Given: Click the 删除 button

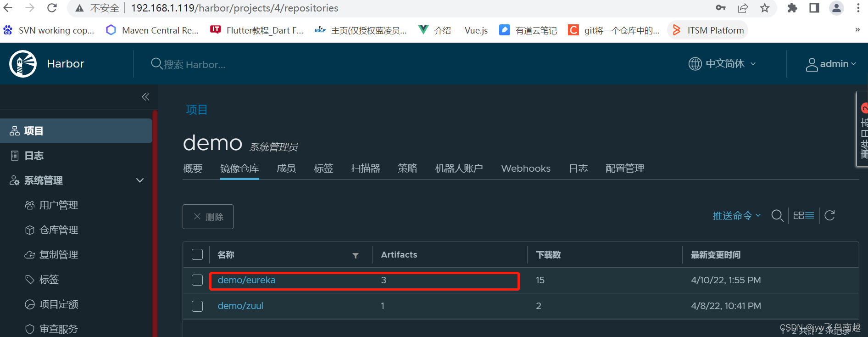Looking at the screenshot, I should click(208, 217).
